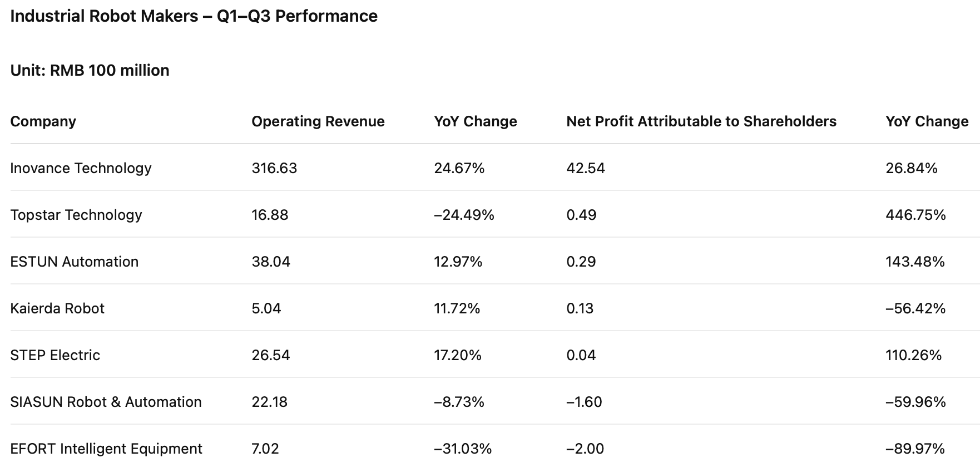Image resolution: width=980 pixels, height=472 pixels.
Task: Click Kaierda's –56.42% profit change
Action: click(x=915, y=308)
